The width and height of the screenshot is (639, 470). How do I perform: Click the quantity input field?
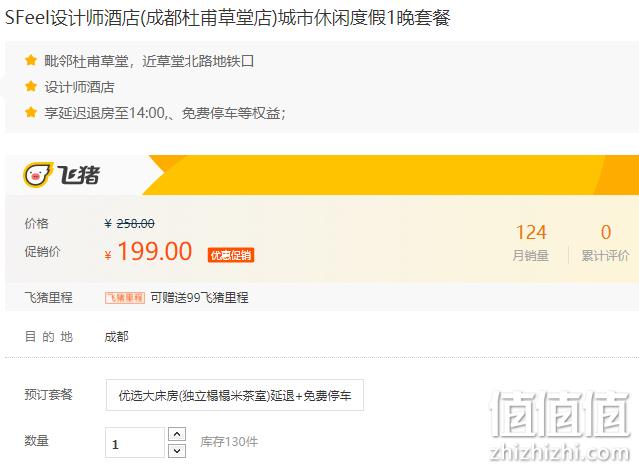coord(135,443)
